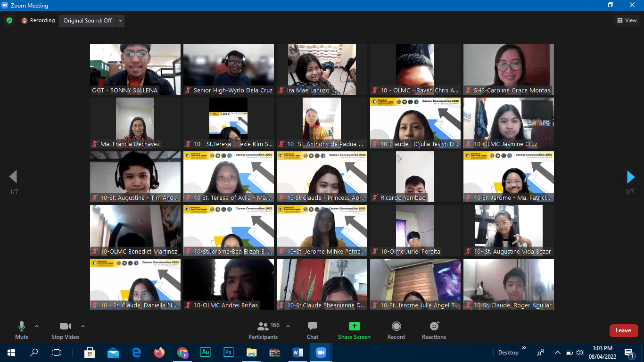The height and width of the screenshot is (362, 644).
Task: Click Ricardo Yambao's video tile
Action: click(x=415, y=177)
